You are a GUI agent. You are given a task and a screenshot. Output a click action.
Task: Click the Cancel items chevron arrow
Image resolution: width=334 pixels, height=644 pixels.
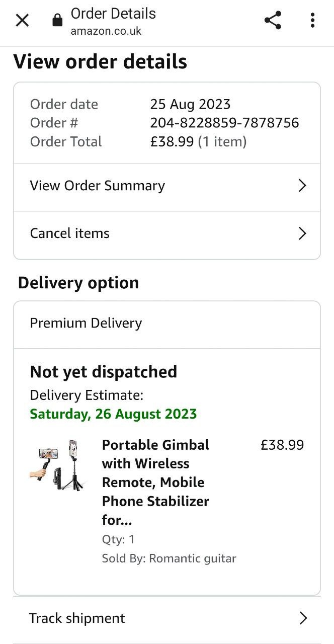point(302,233)
